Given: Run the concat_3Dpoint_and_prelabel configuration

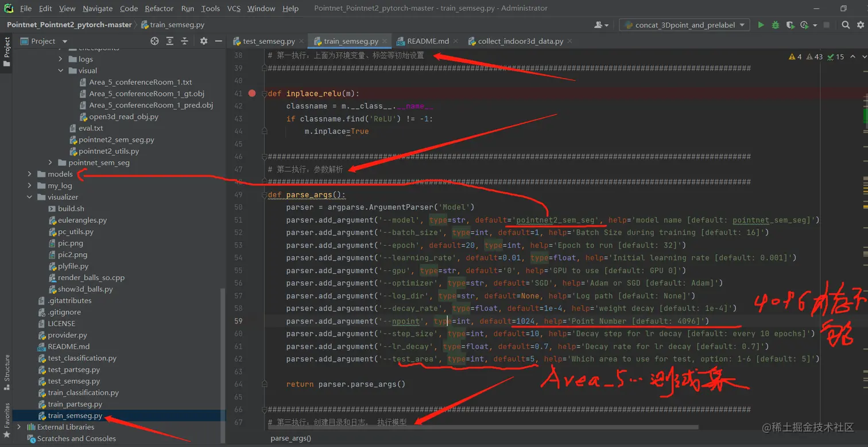Looking at the screenshot, I should tap(761, 25).
